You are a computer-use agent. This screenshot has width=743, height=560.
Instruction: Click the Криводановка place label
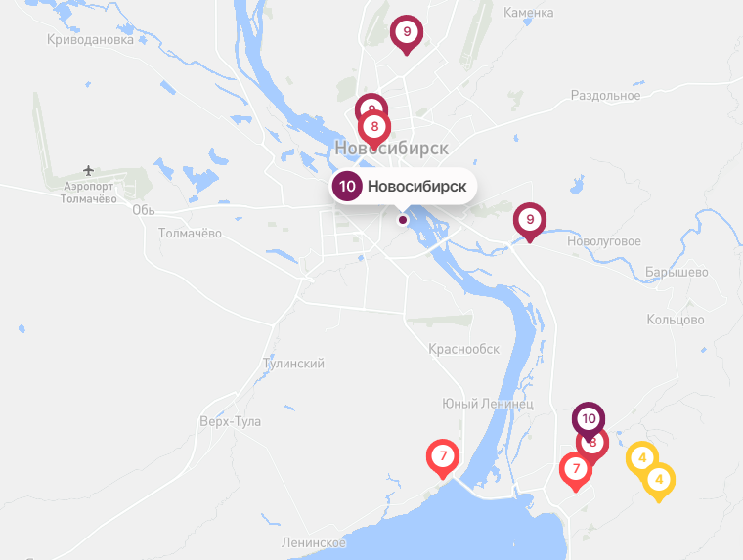pos(90,40)
